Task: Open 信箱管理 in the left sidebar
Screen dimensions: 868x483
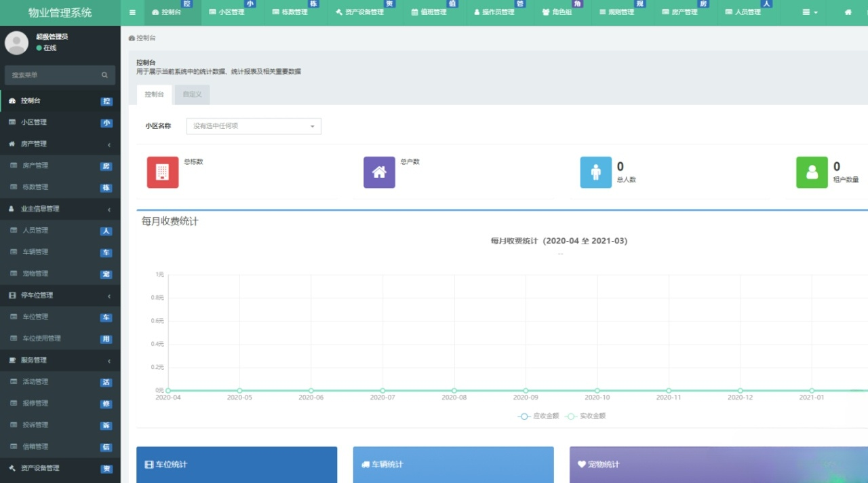Action: (x=60, y=447)
